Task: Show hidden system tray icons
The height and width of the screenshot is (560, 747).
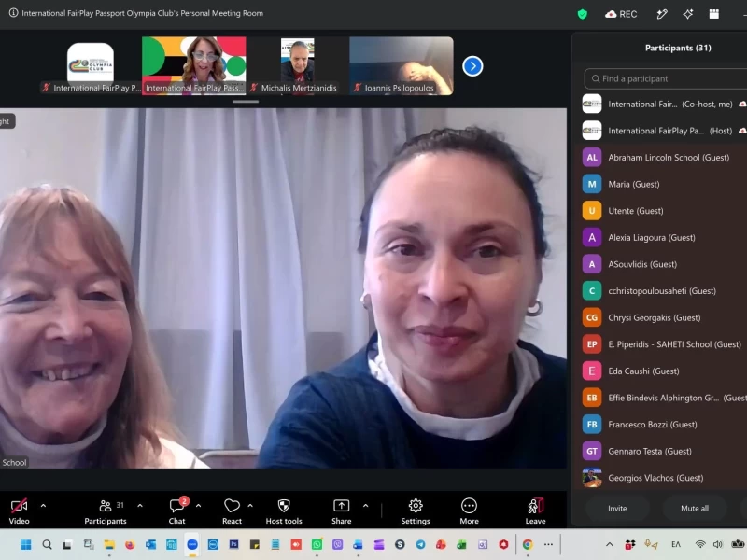Action: pos(610,544)
